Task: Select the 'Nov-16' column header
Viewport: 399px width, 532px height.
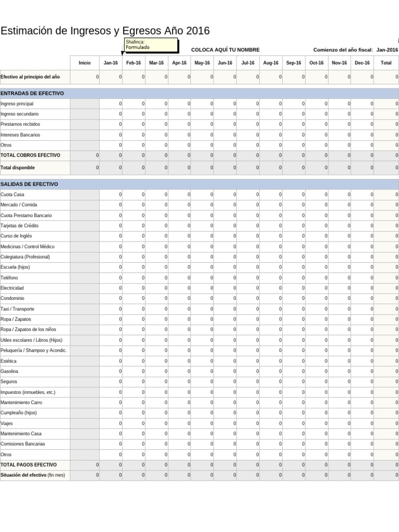Action: coord(339,63)
